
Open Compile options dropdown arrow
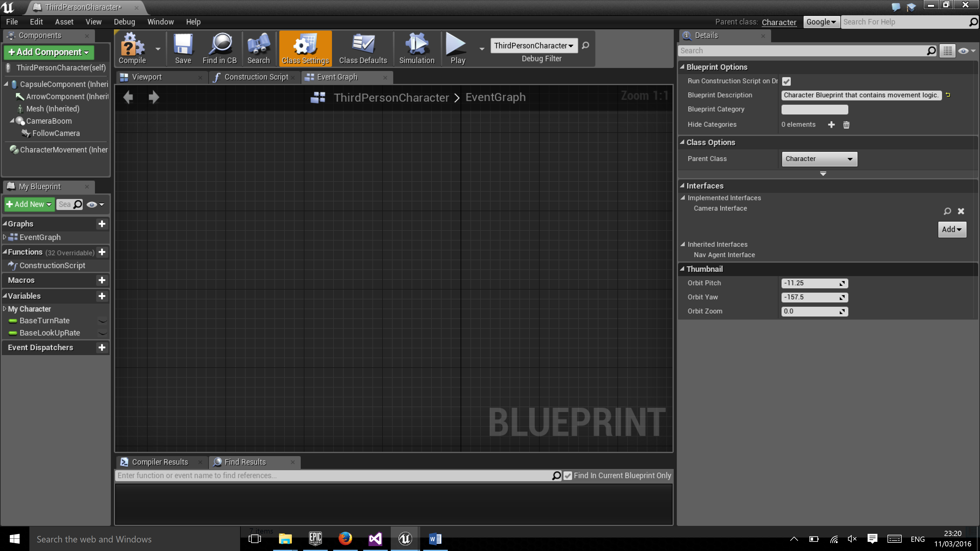(158, 49)
